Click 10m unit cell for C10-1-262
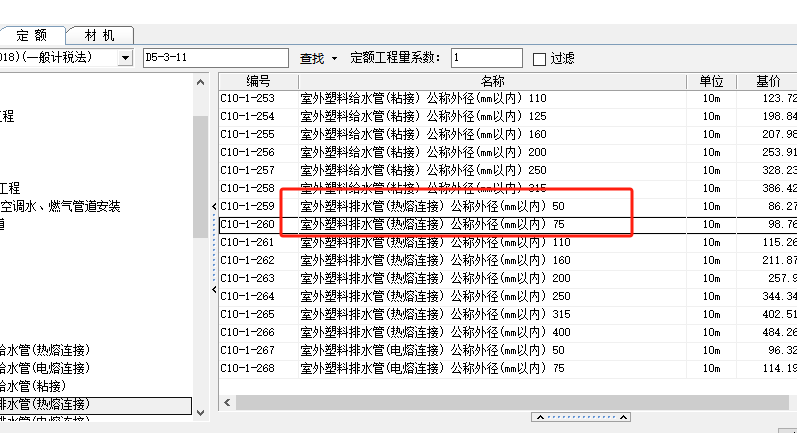The image size is (797, 433). (x=711, y=260)
